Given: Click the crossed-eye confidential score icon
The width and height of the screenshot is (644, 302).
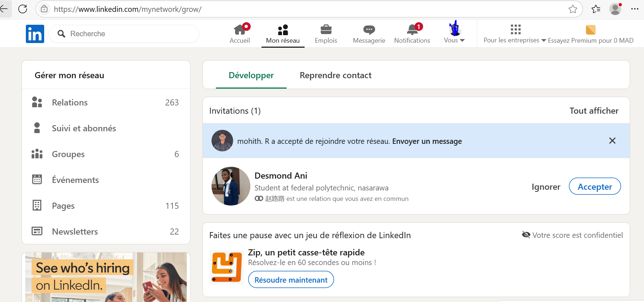Looking at the screenshot, I should [x=526, y=235].
